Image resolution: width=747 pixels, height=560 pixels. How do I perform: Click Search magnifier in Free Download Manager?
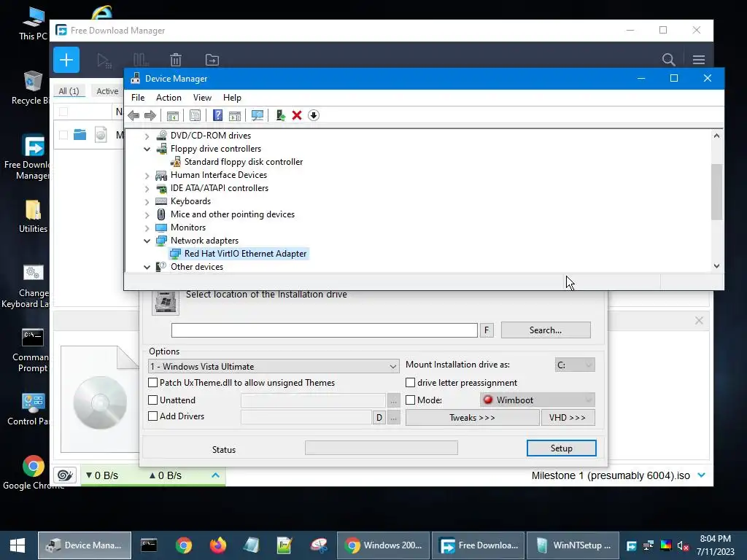point(668,60)
